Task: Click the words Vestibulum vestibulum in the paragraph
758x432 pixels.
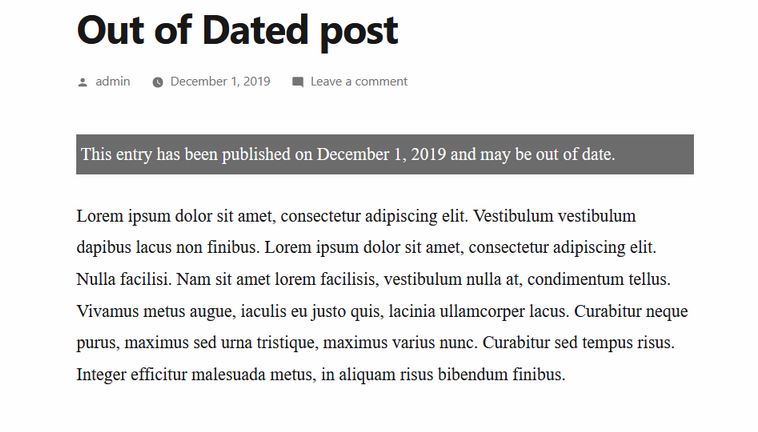Action: (554, 216)
